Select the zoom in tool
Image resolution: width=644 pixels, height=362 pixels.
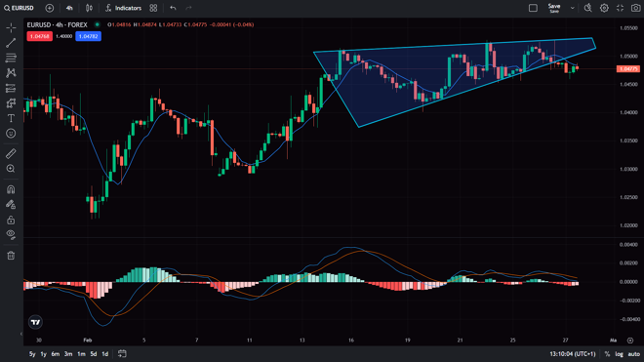(x=11, y=169)
